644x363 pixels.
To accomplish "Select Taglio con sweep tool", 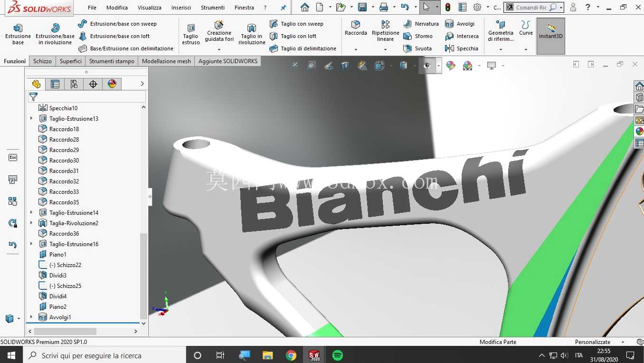I will 296,24.
